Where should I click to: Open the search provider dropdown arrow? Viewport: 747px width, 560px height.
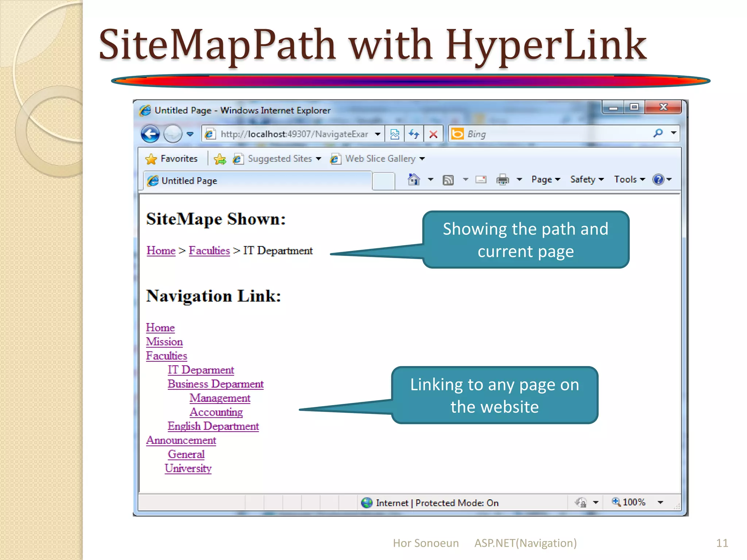674,133
